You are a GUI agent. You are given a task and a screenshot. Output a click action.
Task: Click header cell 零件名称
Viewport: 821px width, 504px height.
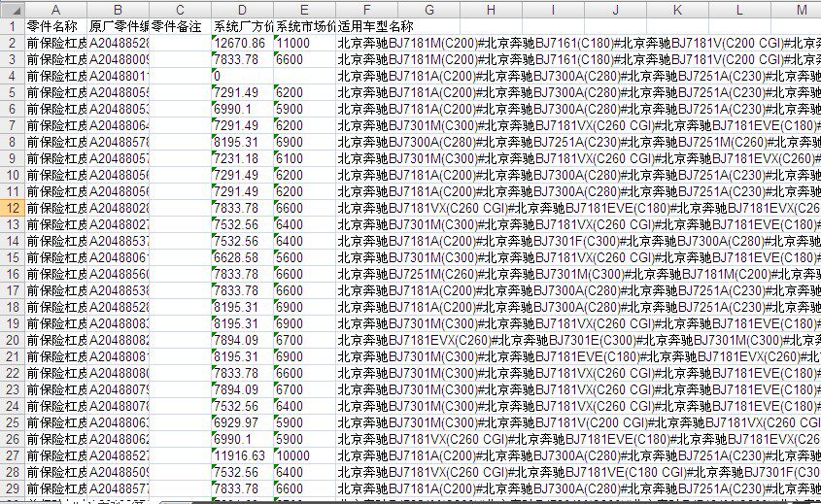pos(56,26)
